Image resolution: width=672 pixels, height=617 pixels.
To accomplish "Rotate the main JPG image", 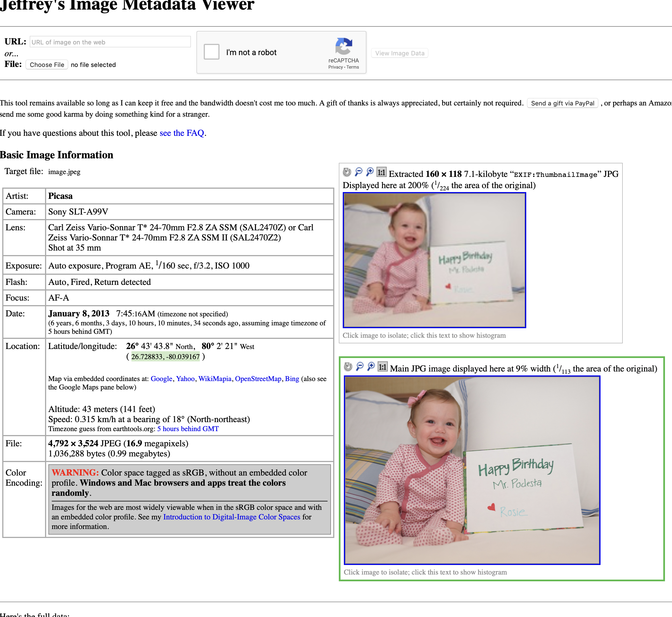I will [348, 367].
